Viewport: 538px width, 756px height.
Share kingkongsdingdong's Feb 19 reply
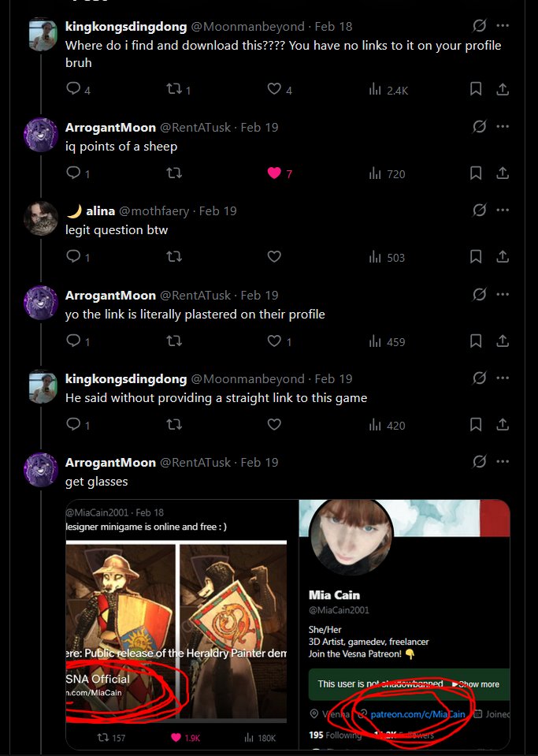click(x=503, y=424)
